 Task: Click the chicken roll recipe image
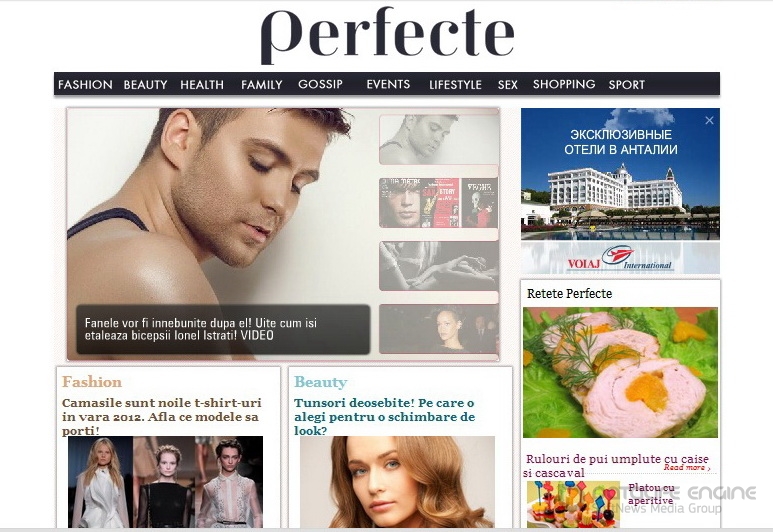[x=620, y=372]
